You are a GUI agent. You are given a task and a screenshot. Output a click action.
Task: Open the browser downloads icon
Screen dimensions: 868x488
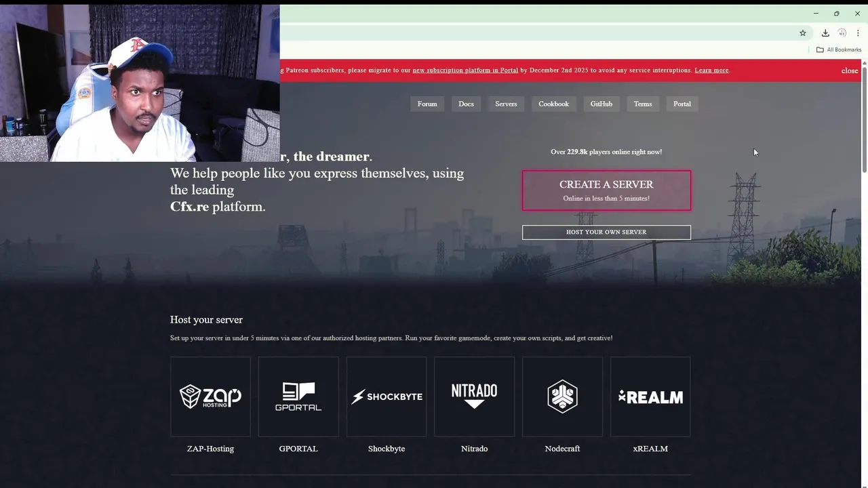click(825, 33)
